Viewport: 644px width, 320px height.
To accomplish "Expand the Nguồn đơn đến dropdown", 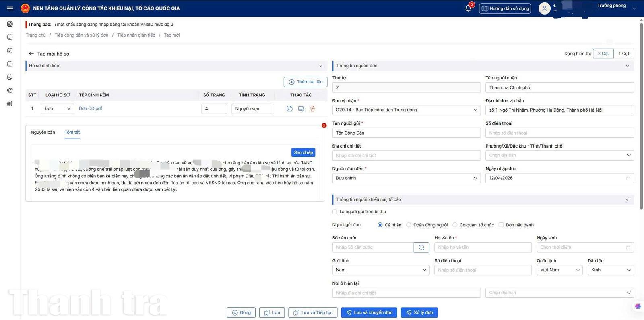I will point(406,178).
